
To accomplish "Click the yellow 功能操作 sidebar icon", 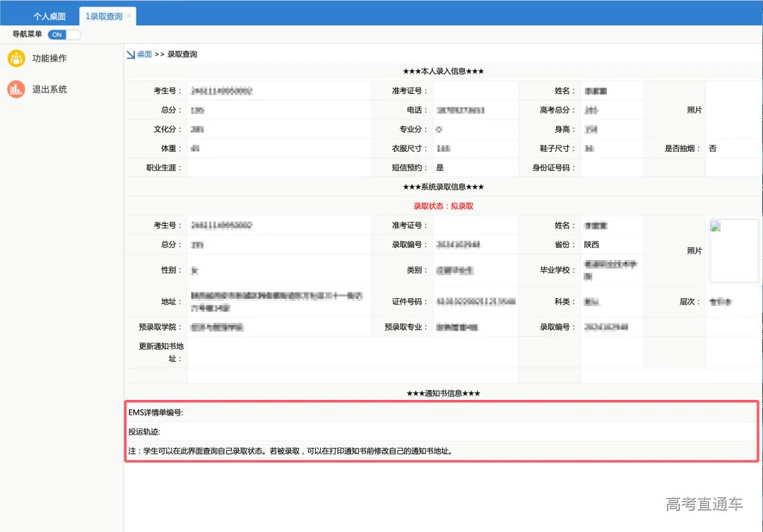I will click(x=16, y=59).
